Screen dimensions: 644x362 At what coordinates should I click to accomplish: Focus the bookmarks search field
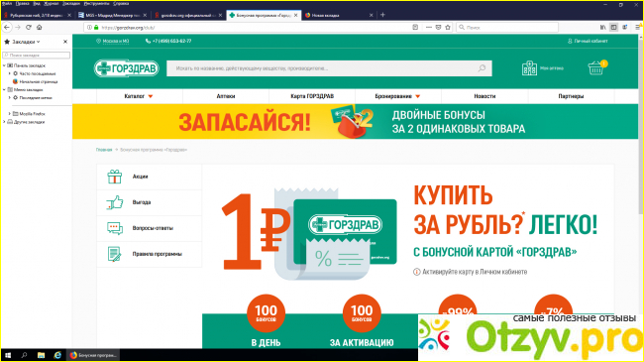click(x=37, y=55)
